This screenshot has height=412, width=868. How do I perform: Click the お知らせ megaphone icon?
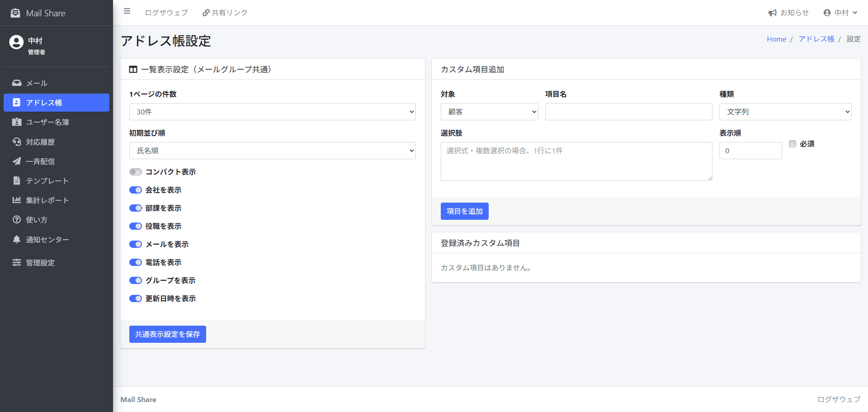point(773,13)
